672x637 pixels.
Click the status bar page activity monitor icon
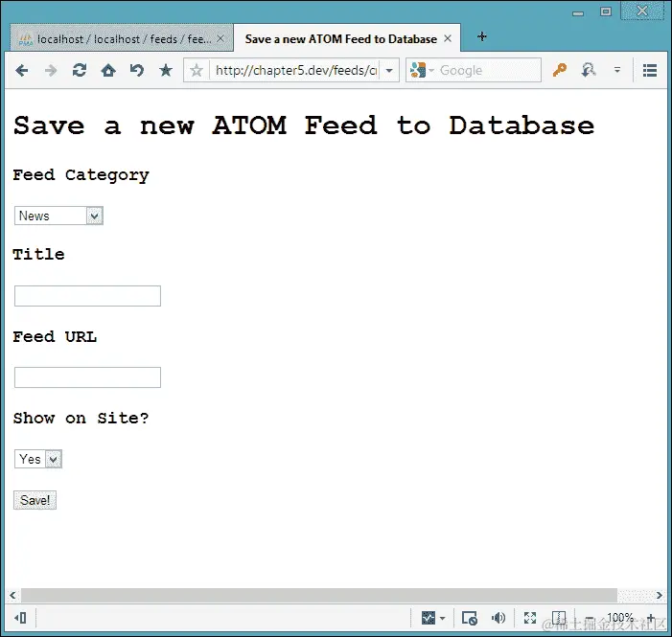click(429, 618)
